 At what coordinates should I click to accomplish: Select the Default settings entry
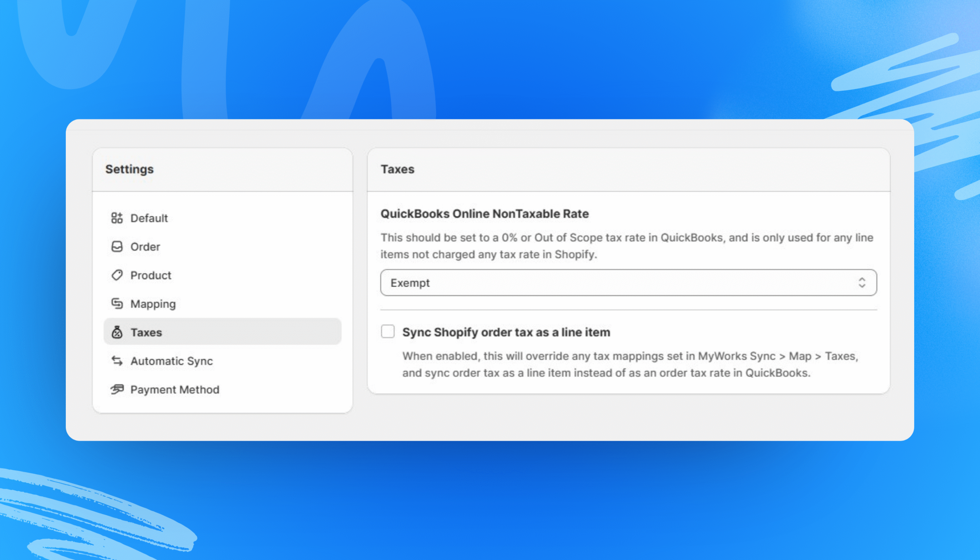point(149,218)
